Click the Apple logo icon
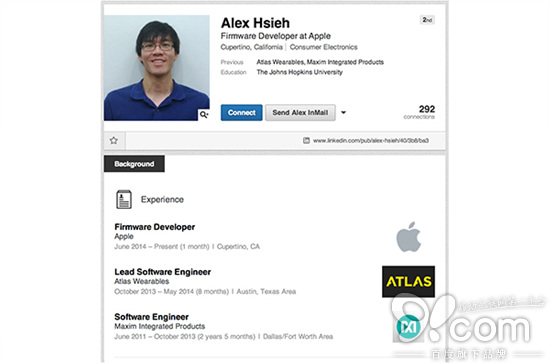 (409, 237)
